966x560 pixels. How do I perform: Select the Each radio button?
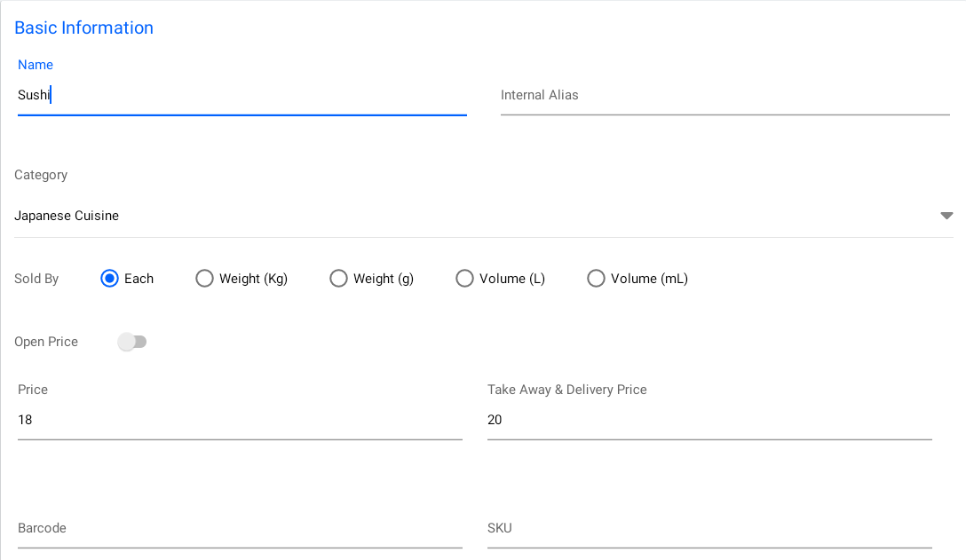tap(110, 279)
